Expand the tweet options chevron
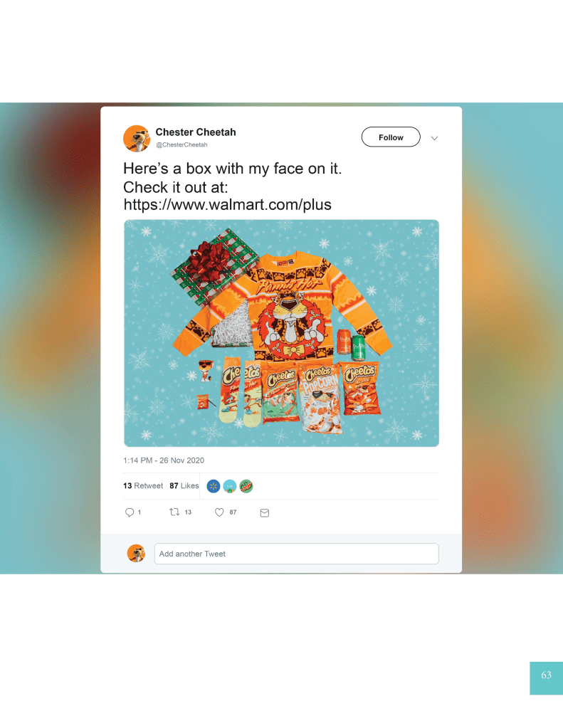This screenshot has height=728, width=563. pyautogui.click(x=434, y=138)
